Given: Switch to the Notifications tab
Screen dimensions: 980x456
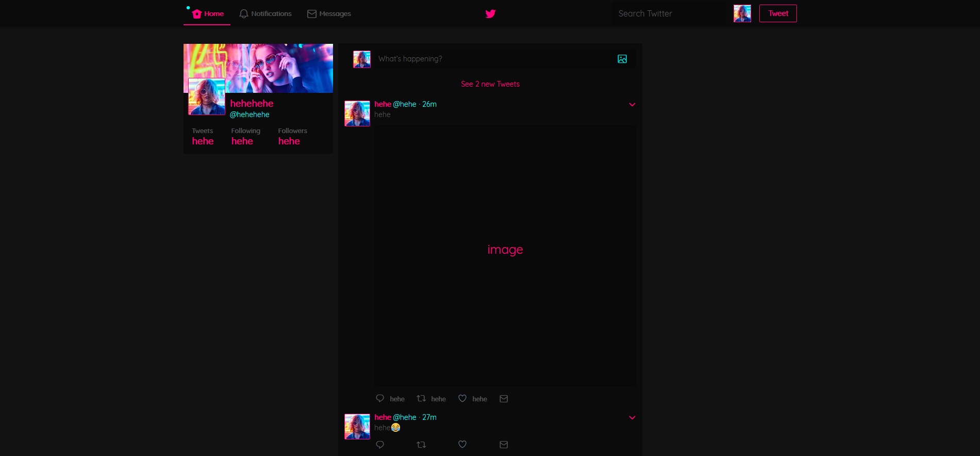Looking at the screenshot, I should click(265, 13).
